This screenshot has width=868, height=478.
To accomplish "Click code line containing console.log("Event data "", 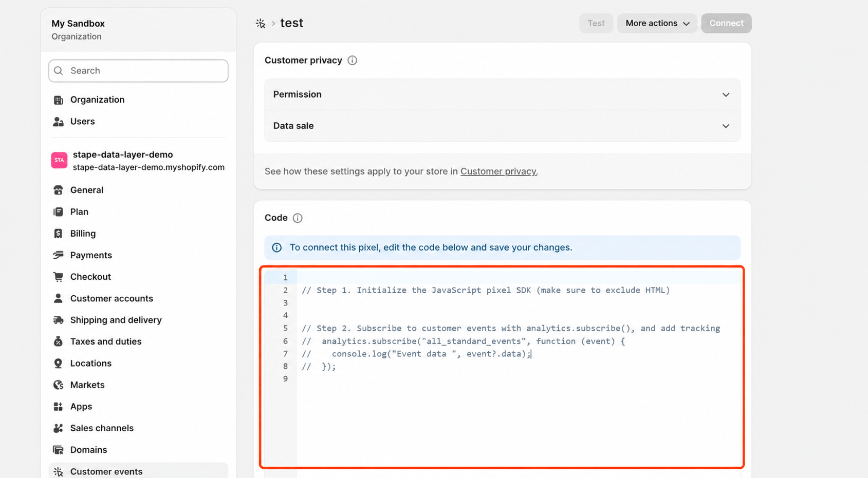I will tap(416, 354).
